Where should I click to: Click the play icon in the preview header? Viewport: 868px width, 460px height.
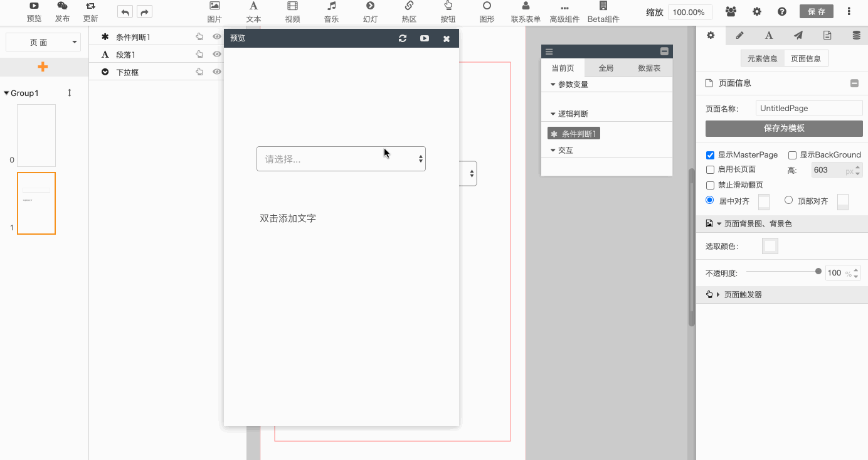425,38
